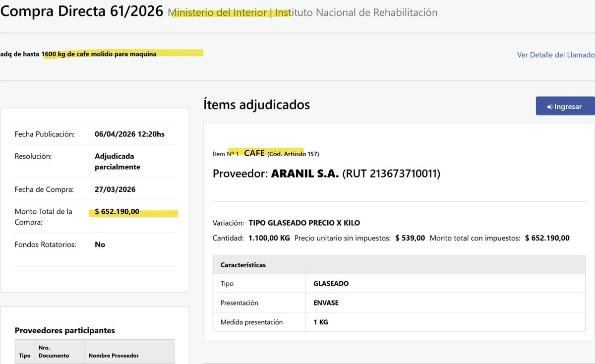The width and height of the screenshot is (595, 364).
Task: Click the Proveedor ARANIL S.A. line
Action: (326, 174)
